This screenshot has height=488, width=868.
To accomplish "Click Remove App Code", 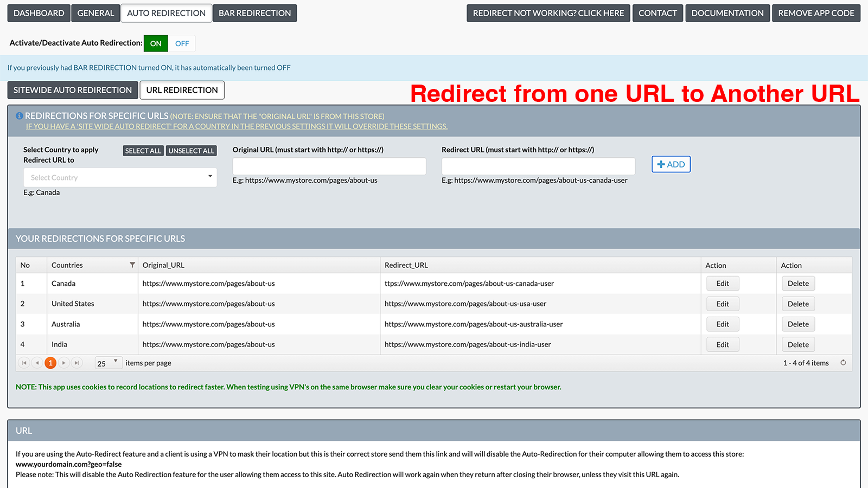I will [816, 12].
